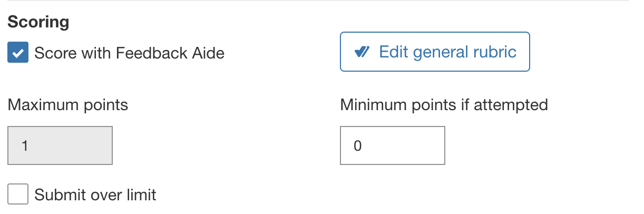This screenshot has width=644, height=214.
Task: Focus the Minimum points if attempted field
Action: (x=392, y=145)
